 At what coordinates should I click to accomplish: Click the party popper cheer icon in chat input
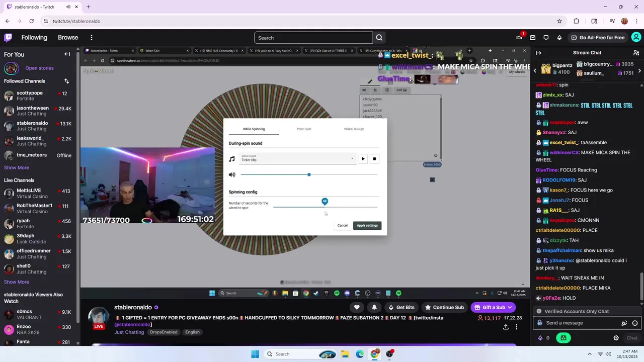pos(624,323)
